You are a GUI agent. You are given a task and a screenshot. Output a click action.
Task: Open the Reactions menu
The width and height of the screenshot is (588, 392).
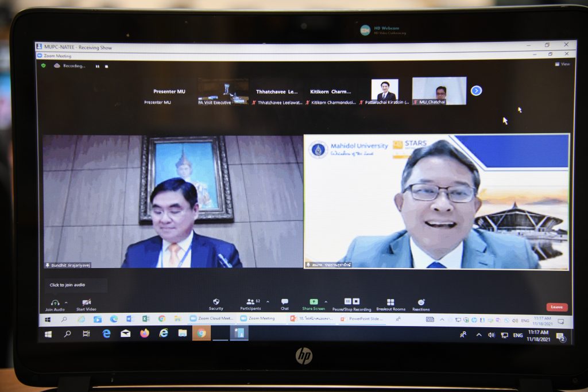(x=421, y=302)
